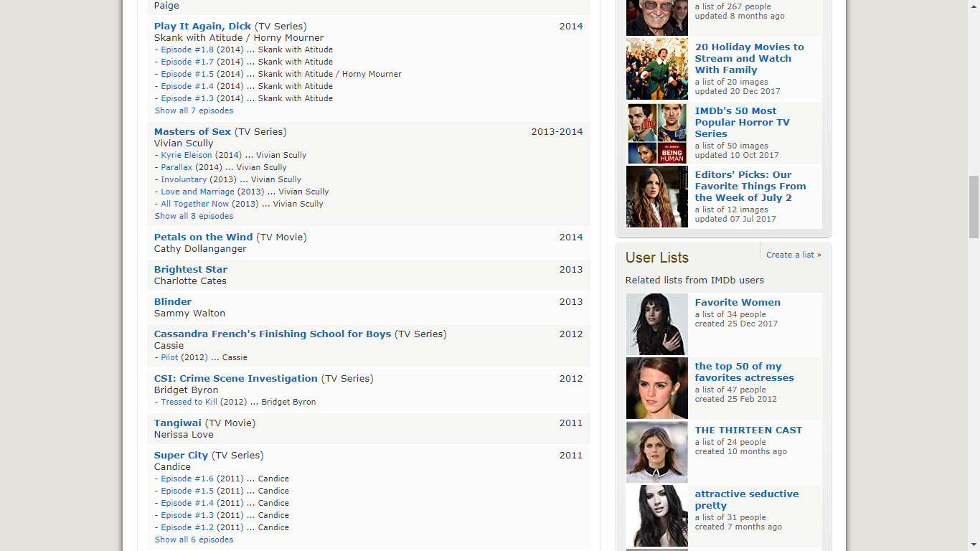The height and width of the screenshot is (551, 980).
Task: Open the attractive seductive pretty list
Action: (x=747, y=500)
